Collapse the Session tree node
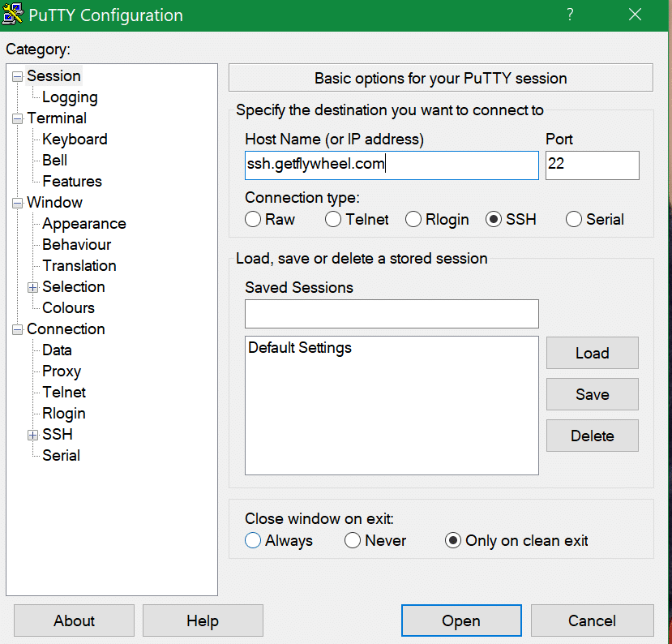The image size is (672, 644). point(17,76)
